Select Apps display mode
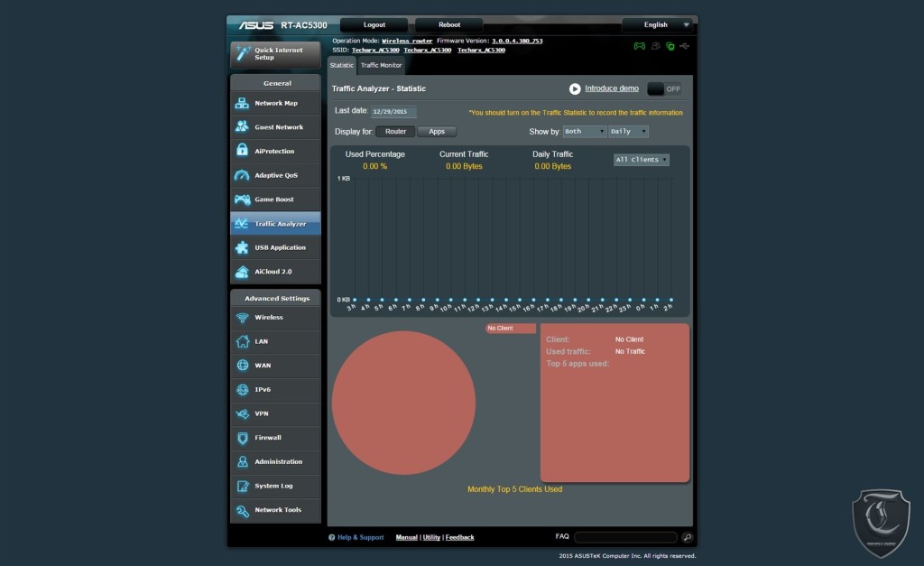Screen dimensions: 924x566 pos(437,132)
